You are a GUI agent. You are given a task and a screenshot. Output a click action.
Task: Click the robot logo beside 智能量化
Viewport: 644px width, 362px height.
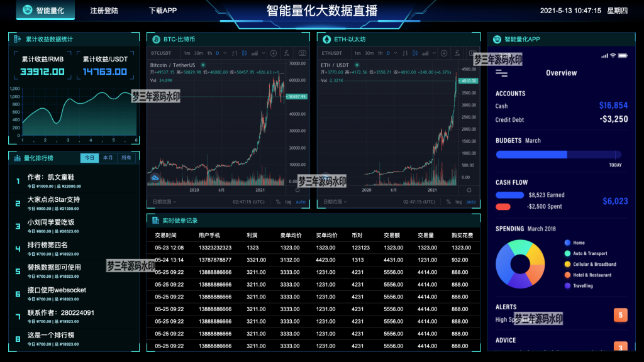click(28, 10)
